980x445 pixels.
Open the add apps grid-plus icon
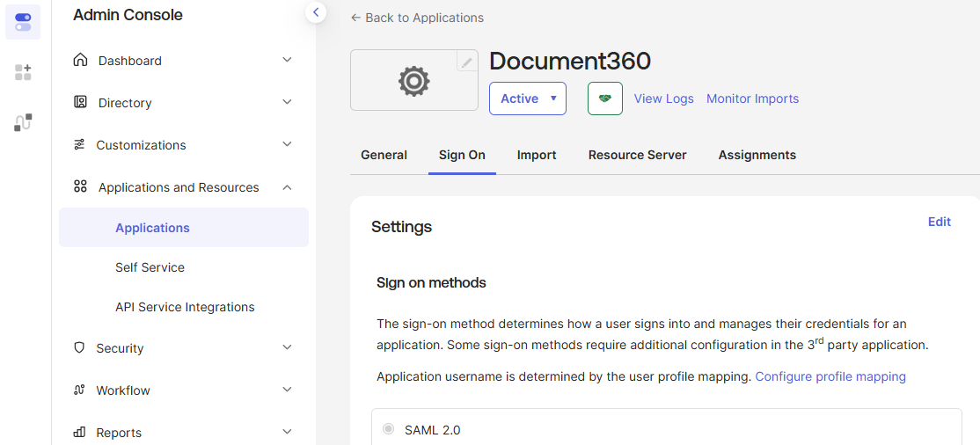click(23, 72)
